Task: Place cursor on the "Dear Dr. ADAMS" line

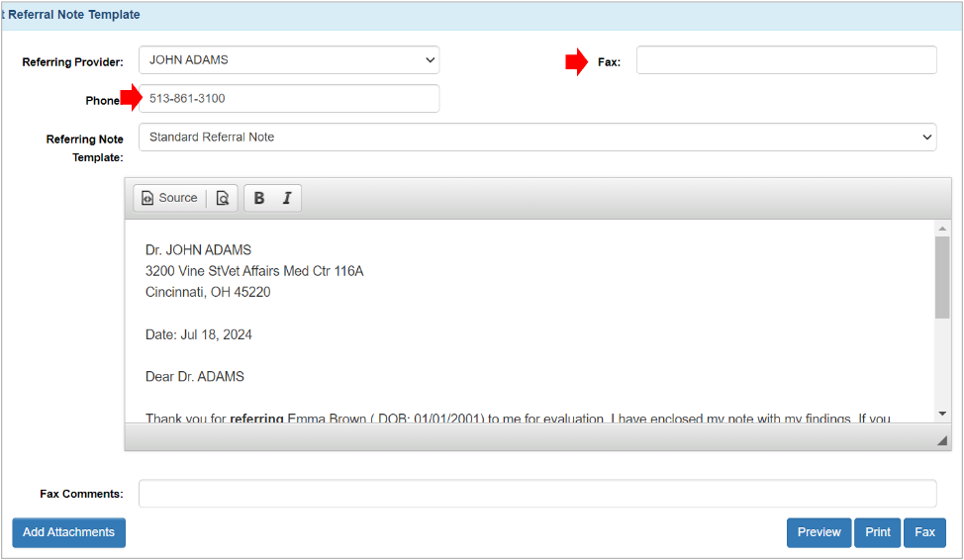Action: 195,377
